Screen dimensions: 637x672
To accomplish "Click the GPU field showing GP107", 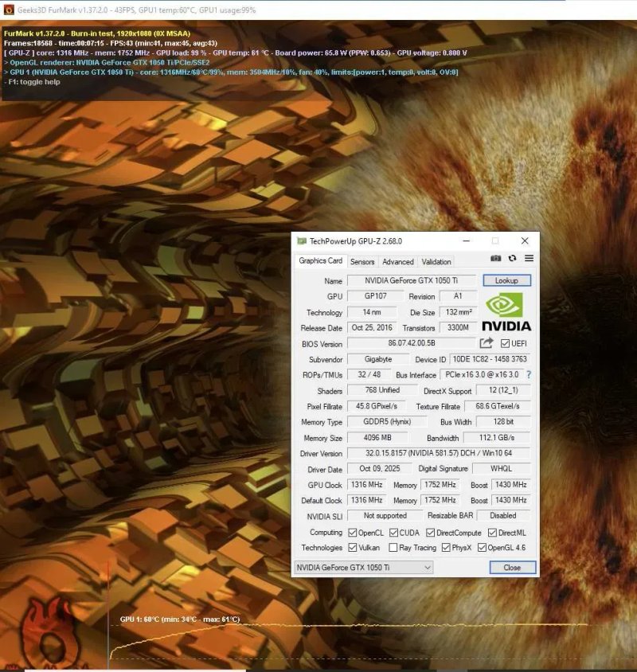I will click(376, 295).
